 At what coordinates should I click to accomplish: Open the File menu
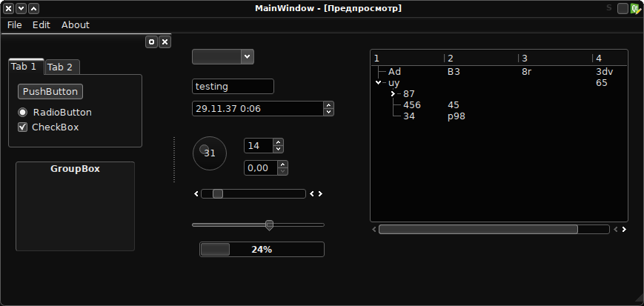15,25
